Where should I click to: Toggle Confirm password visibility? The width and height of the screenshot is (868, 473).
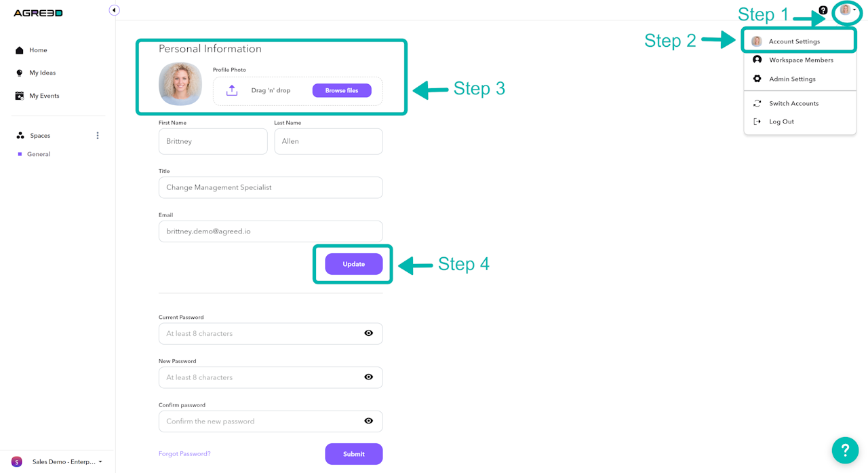coord(368,421)
